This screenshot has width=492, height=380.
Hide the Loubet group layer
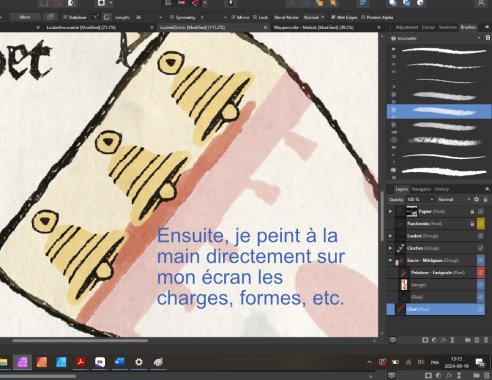[481, 236]
